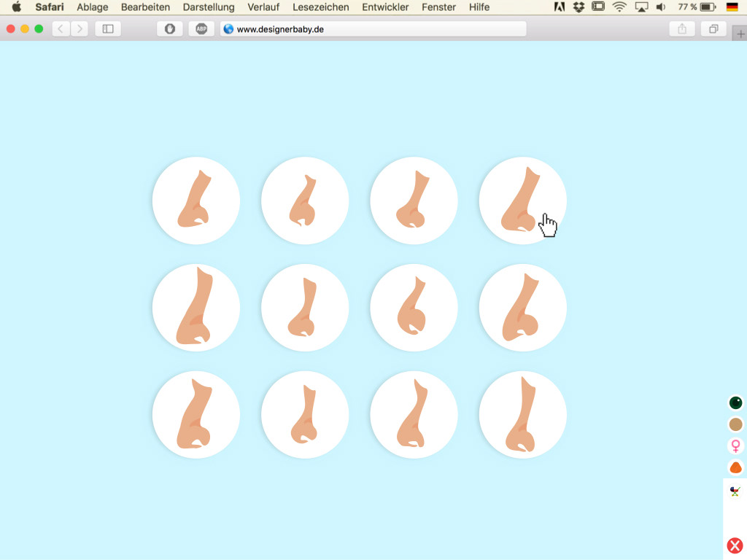Add a new tab with plus button
This screenshot has width=747, height=560.
coord(740,34)
